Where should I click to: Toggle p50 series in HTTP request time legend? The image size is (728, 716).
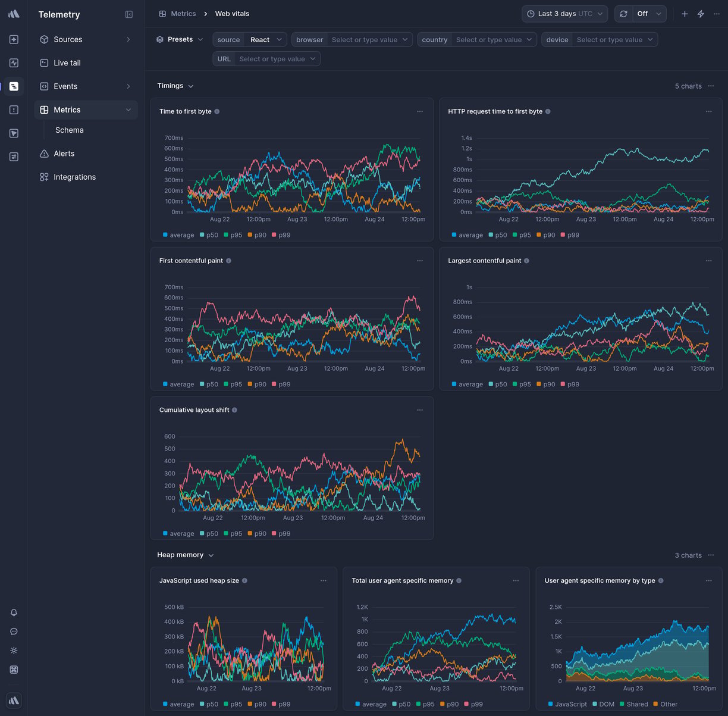coord(498,235)
